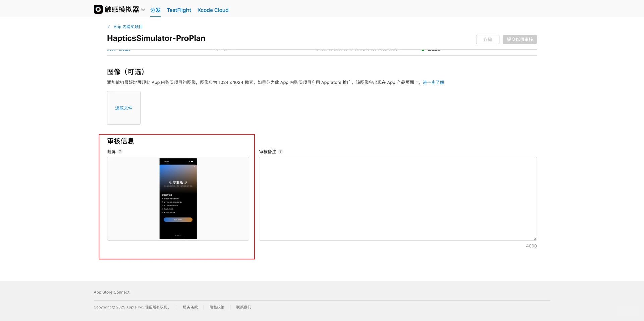Click the 专业版 screenshot thumbnail
The width and height of the screenshot is (644, 321).
pyautogui.click(x=178, y=199)
